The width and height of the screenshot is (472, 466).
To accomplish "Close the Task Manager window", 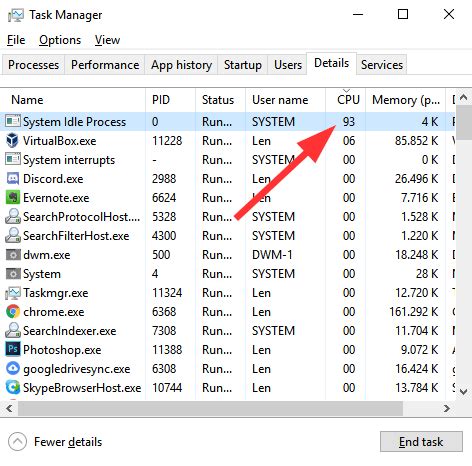I will [x=449, y=14].
